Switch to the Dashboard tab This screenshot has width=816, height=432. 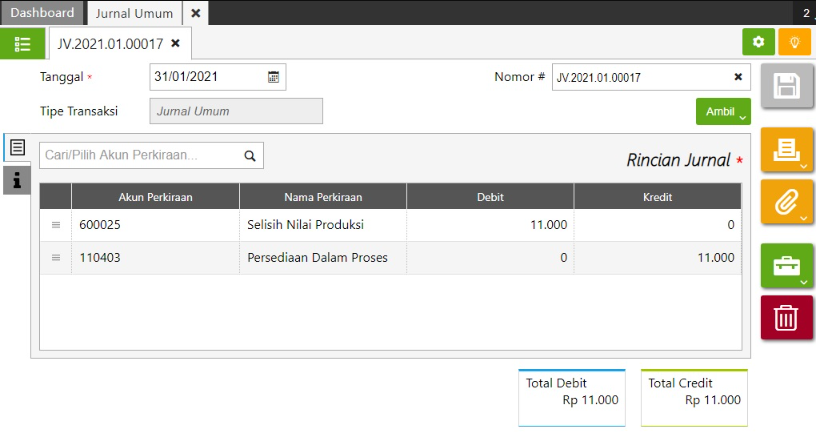click(43, 13)
